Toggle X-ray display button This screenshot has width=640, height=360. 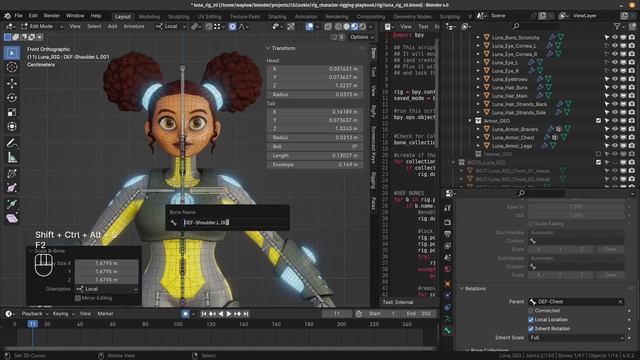tap(328, 27)
